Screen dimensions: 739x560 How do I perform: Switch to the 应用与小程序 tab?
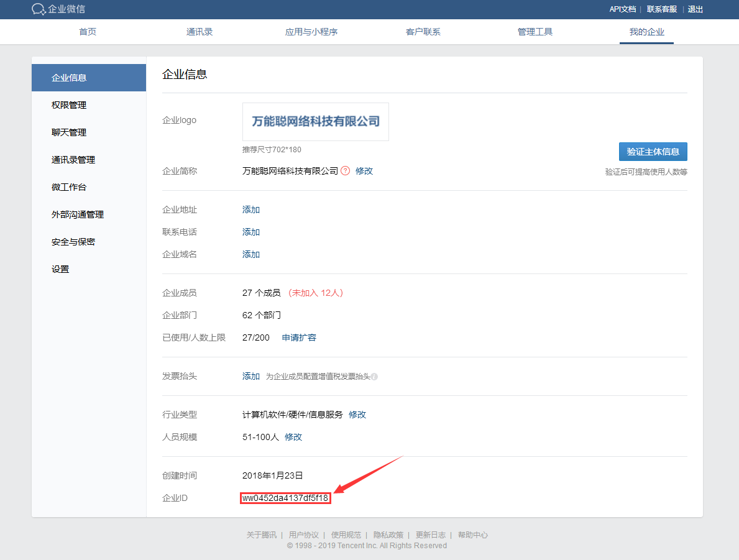311,31
